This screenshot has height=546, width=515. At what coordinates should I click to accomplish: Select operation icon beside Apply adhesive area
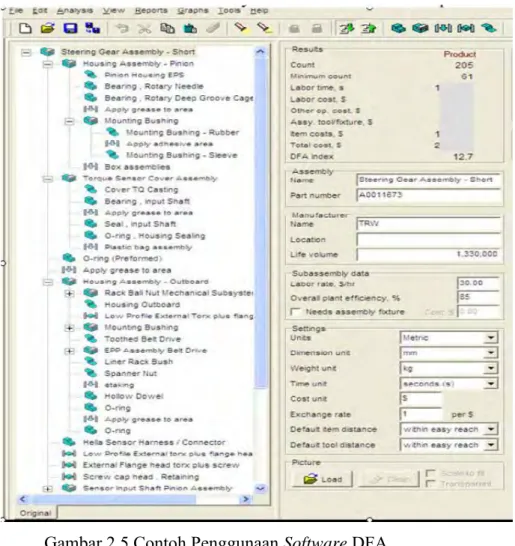(x=112, y=143)
